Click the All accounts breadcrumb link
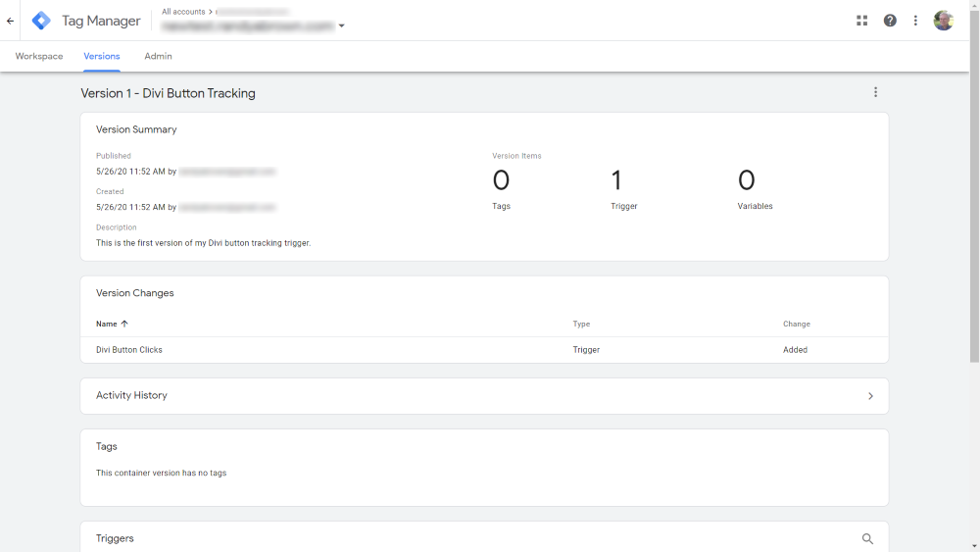This screenshot has width=980, height=552. coord(183,12)
